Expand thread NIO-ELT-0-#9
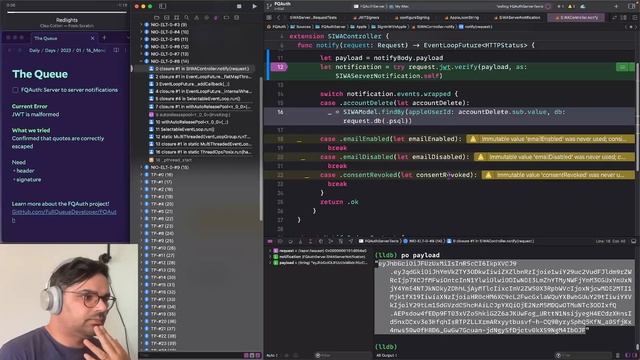The image size is (640, 360). 142,167
